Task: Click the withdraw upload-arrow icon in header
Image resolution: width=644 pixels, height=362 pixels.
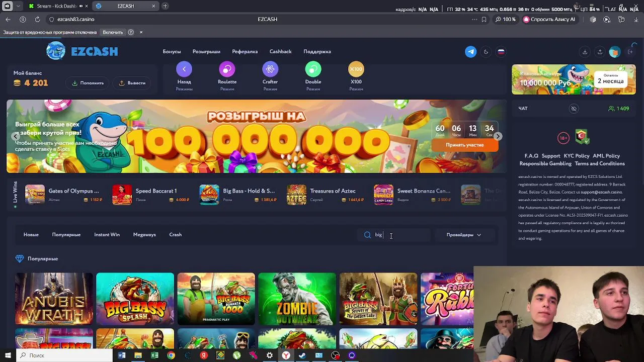Action: point(600,52)
